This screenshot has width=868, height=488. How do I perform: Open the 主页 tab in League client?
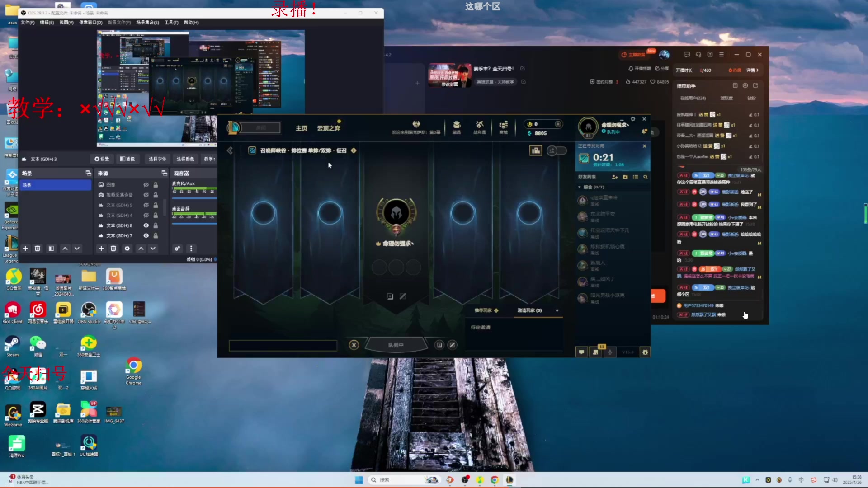coord(302,128)
